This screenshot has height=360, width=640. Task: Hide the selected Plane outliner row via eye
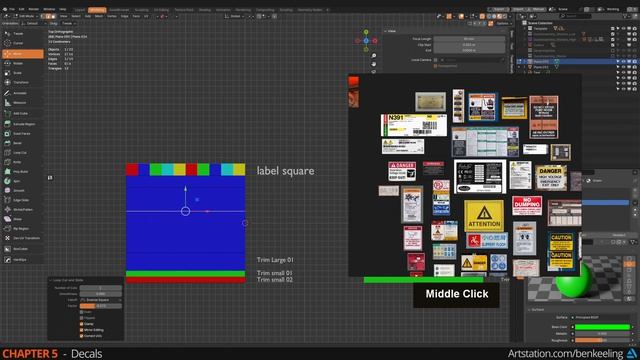click(x=623, y=62)
